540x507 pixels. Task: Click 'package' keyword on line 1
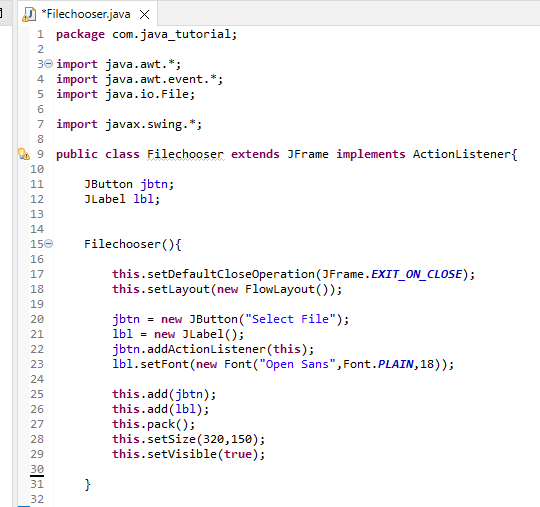pos(80,34)
